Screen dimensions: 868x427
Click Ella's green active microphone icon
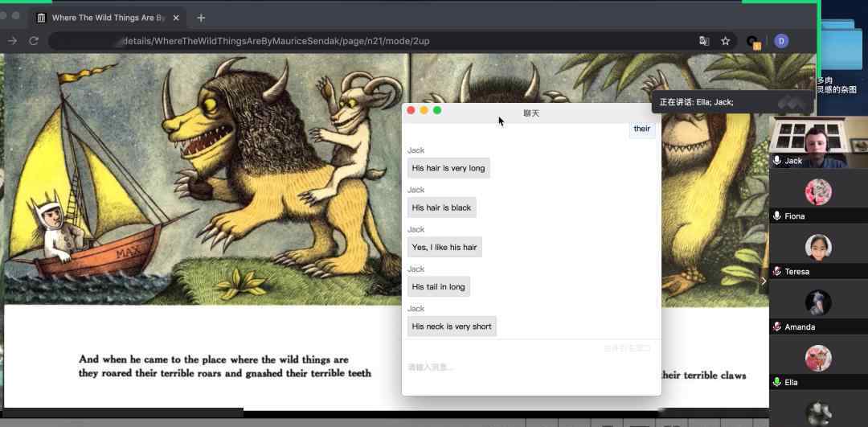(777, 382)
